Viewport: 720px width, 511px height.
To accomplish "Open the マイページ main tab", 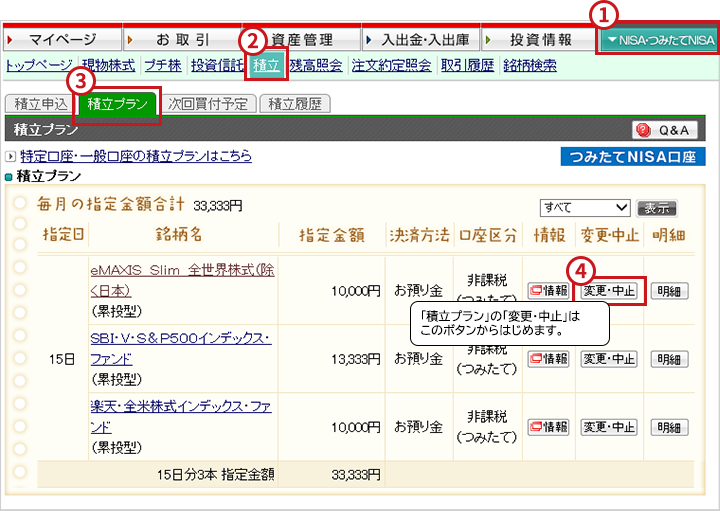I will click(x=62, y=39).
